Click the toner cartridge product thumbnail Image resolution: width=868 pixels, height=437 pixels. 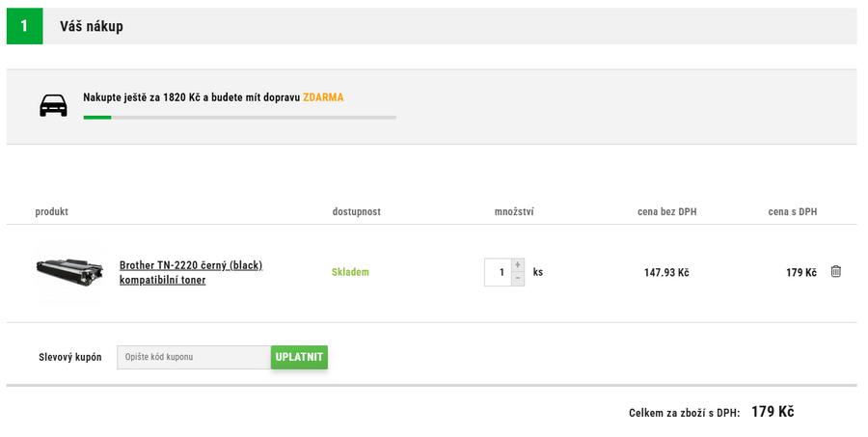click(69, 272)
